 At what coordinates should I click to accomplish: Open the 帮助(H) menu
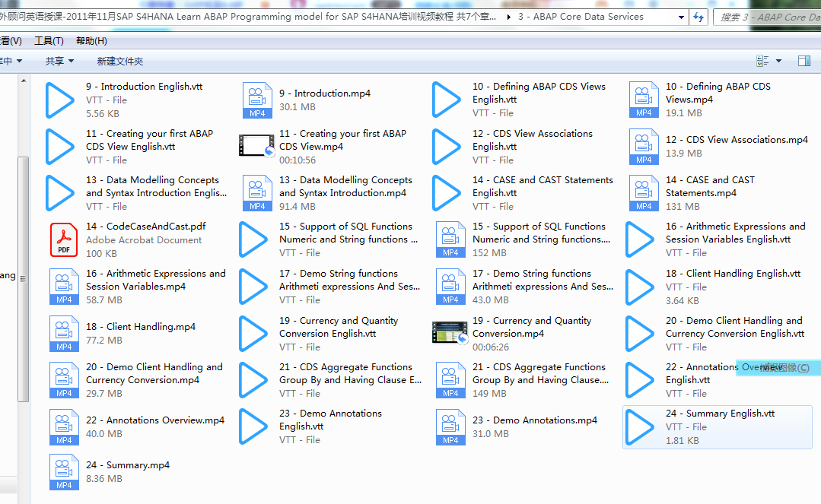point(91,41)
